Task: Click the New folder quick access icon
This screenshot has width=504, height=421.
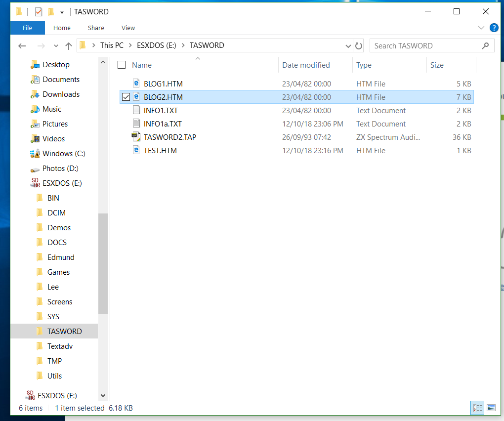Action: tap(51, 12)
